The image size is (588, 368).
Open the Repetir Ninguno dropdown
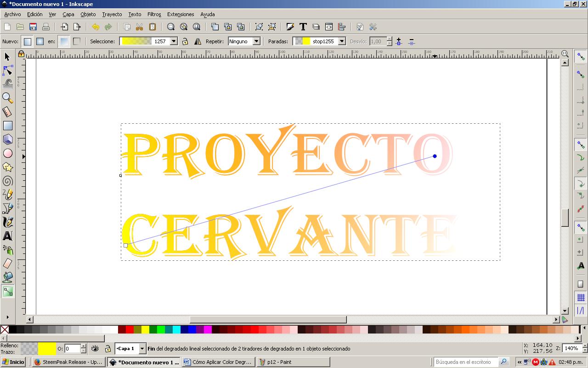[256, 41]
